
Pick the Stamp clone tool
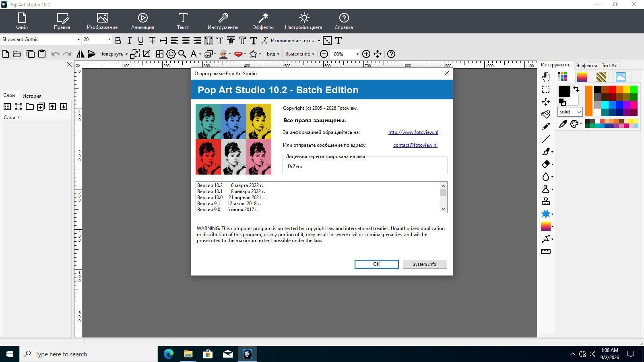(x=545, y=202)
